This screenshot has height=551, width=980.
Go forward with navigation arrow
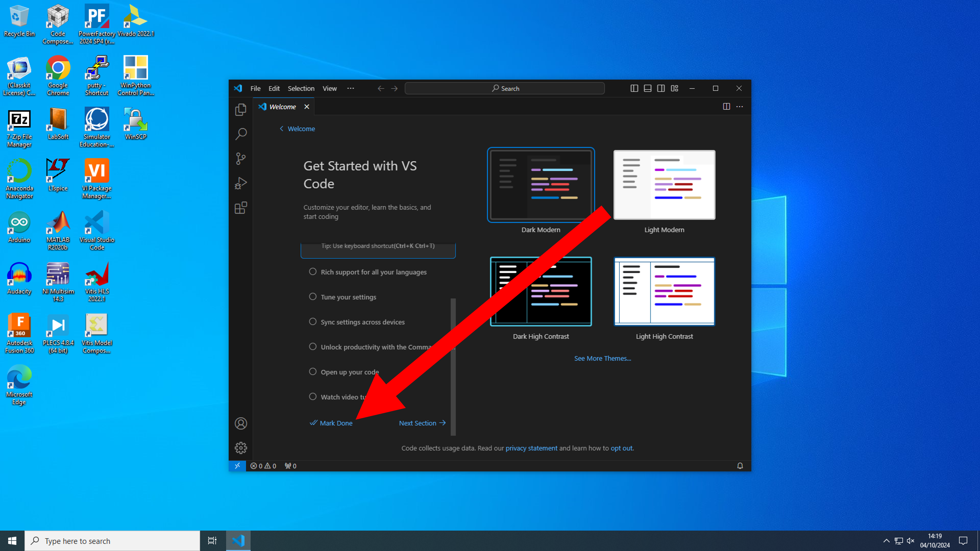394,88
